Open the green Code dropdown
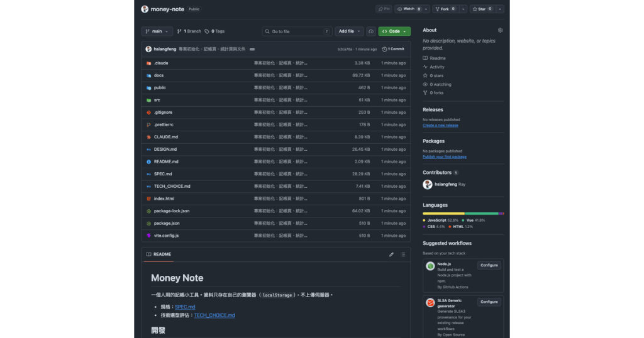 [x=394, y=31]
